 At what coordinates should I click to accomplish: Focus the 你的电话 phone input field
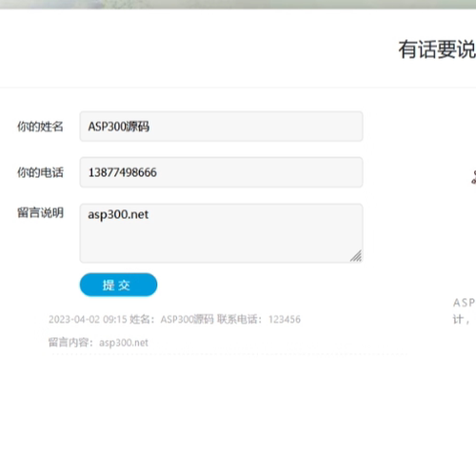click(x=221, y=172)
